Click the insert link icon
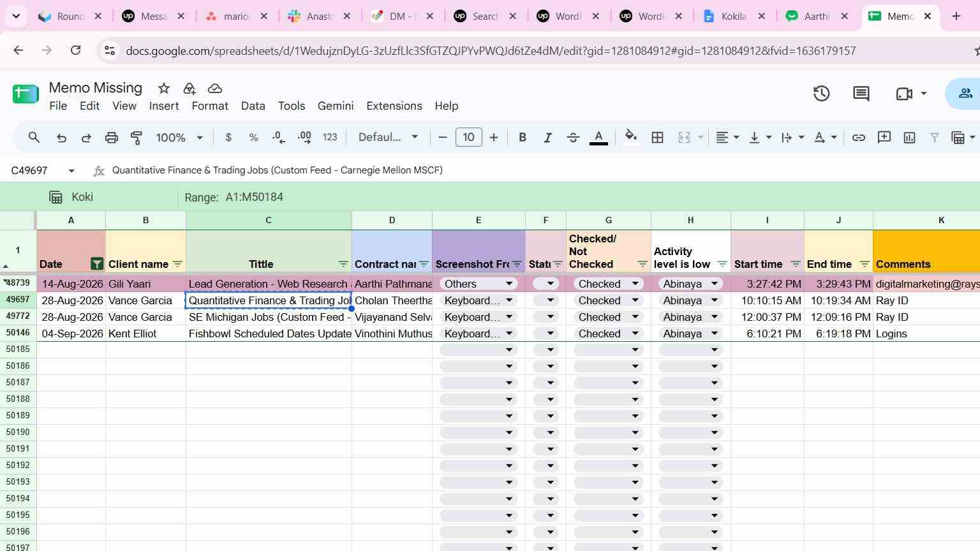 pyautogui.click(x=859, y=137)
